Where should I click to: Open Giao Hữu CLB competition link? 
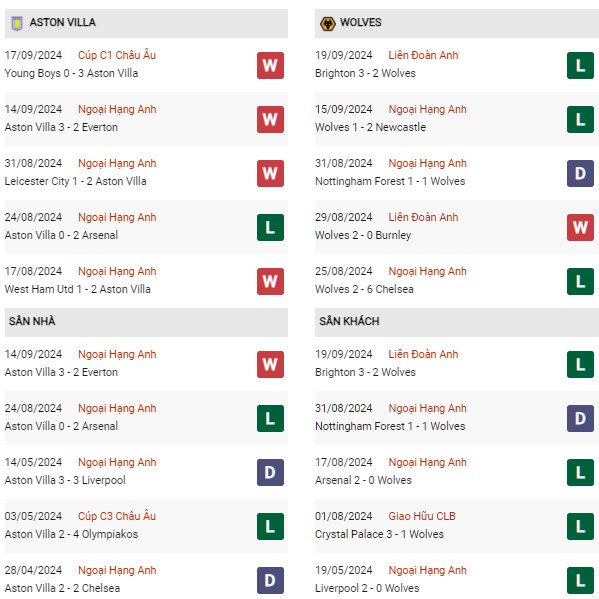422,516
